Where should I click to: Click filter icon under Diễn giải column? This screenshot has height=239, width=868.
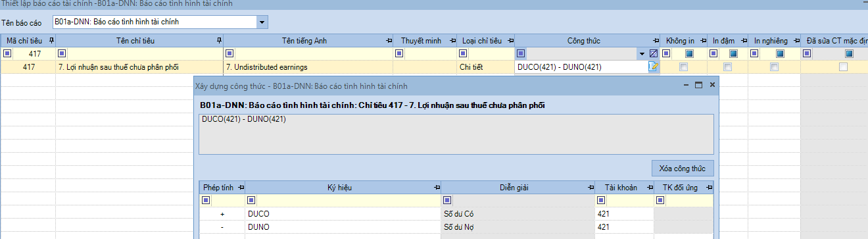(x=447, y=200)
